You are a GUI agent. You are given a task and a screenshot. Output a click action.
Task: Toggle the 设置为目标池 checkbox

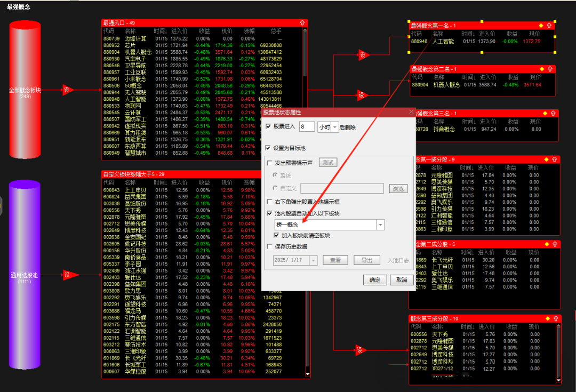tap(269, 148)
